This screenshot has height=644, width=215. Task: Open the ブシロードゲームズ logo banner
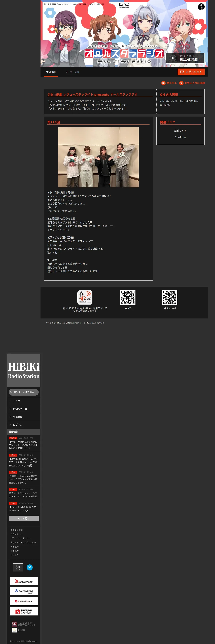[24, 601]
